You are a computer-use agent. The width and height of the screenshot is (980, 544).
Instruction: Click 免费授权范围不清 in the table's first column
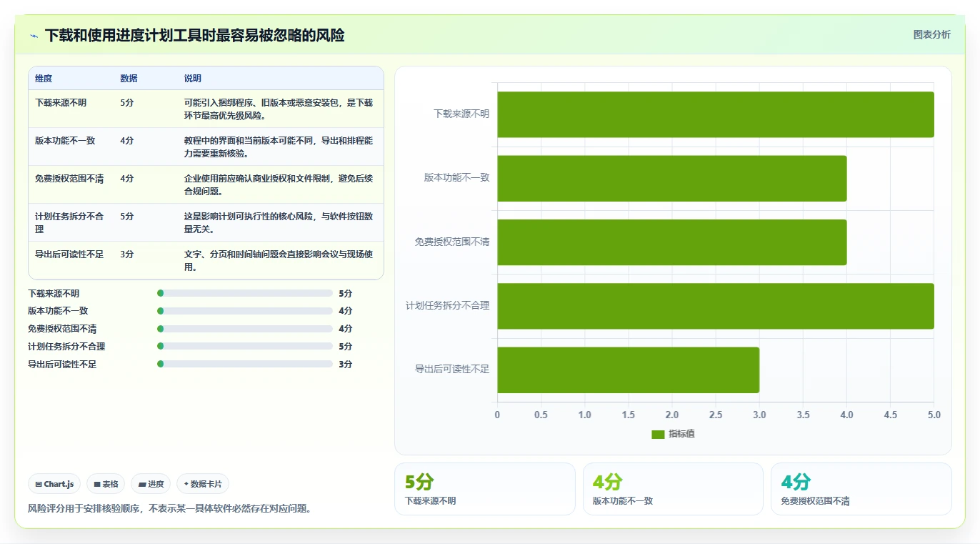pos(69,179)
